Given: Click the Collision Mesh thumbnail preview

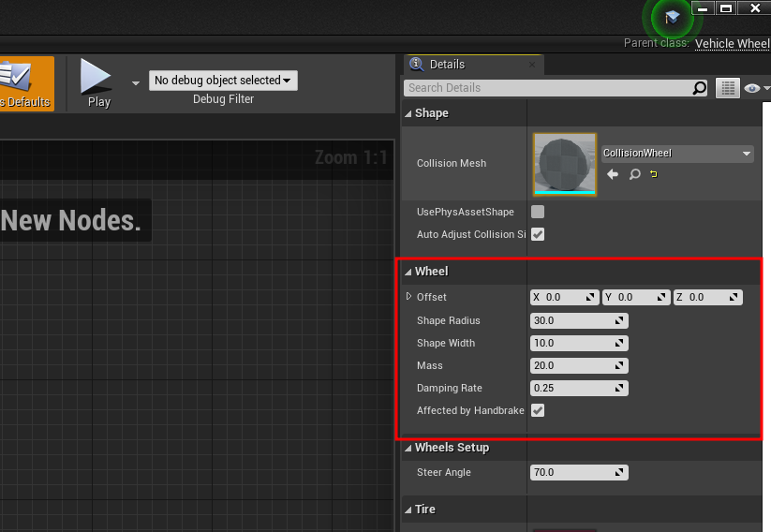Looking at the screenshot, I should [x=565, y=164].
